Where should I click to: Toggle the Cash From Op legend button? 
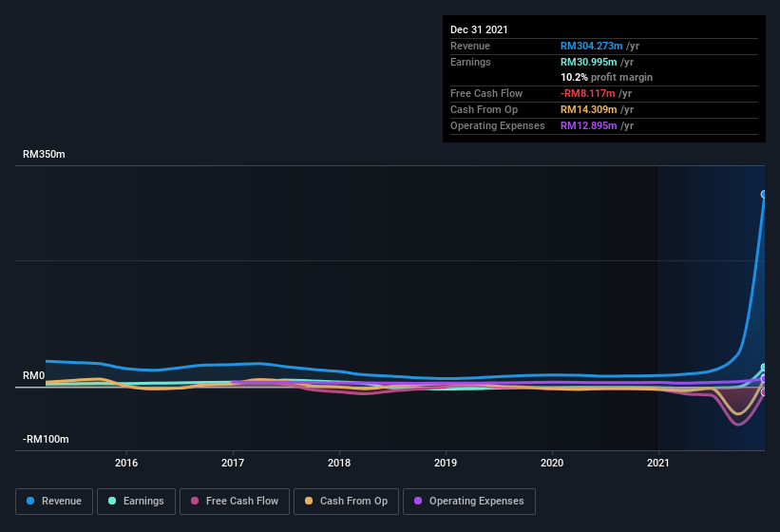coord(346,502)
